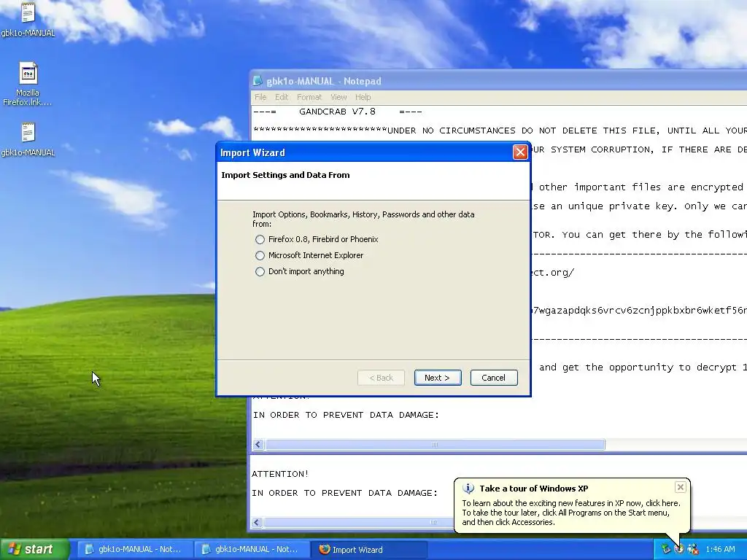Open gbk1o-MANUAL file below Firefox shortcut

pyautogui.click(x=28, y=139)
